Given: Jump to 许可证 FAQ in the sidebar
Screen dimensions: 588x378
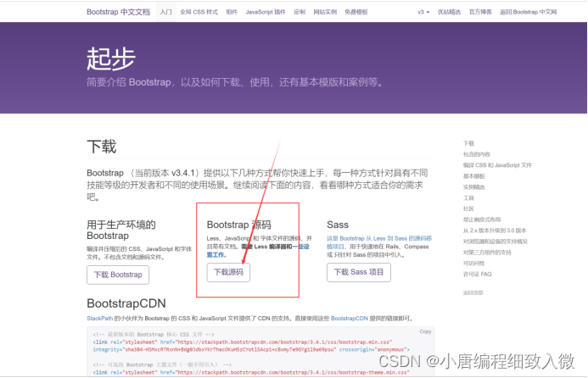Looking at the screenshot, I should pos(478,274).
